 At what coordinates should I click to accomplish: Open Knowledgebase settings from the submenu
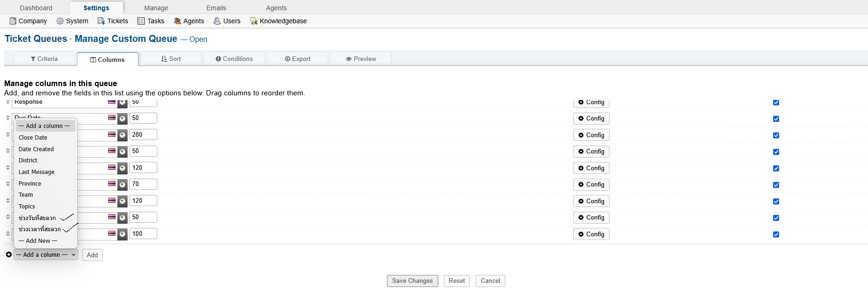(278, 21)
